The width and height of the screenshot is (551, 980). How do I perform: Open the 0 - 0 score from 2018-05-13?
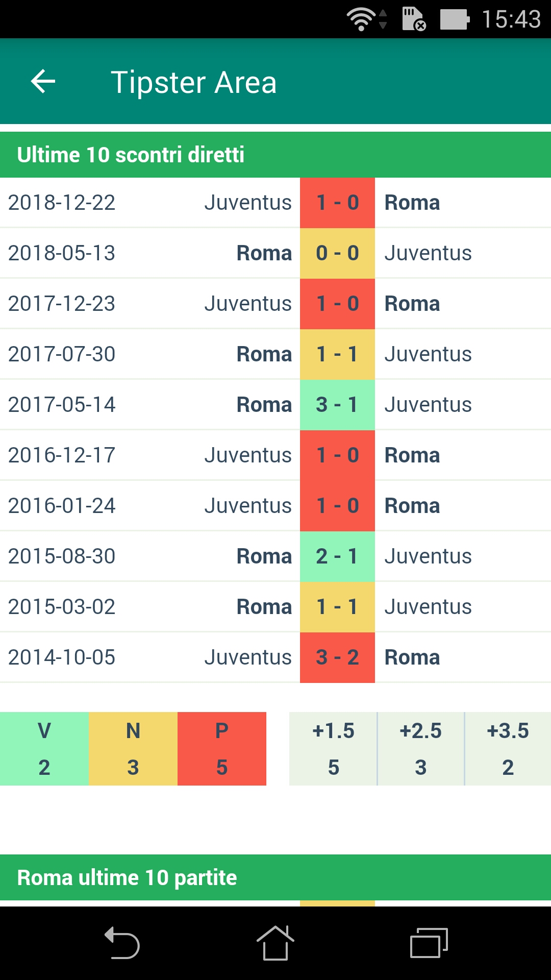pos(337,253)
